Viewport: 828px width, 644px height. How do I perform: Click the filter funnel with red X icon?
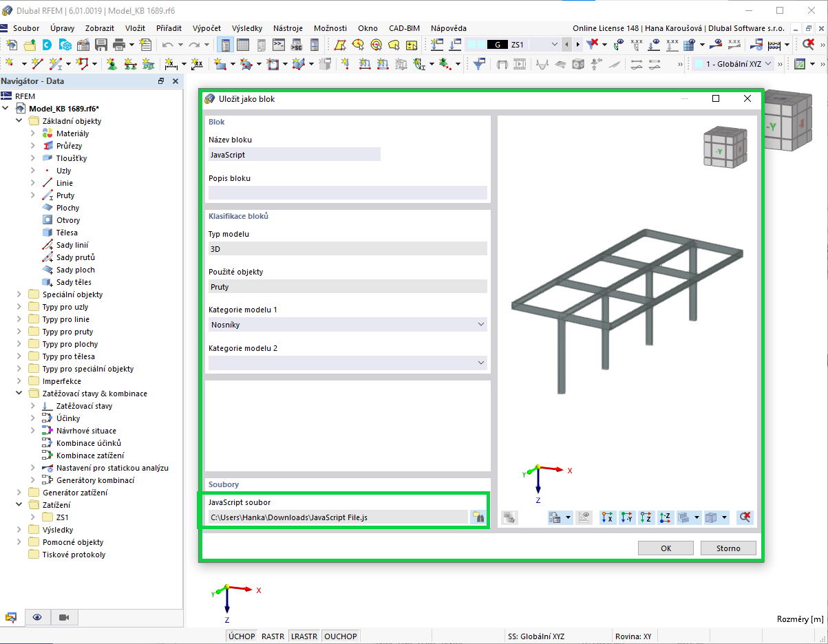tap(593, 45)
